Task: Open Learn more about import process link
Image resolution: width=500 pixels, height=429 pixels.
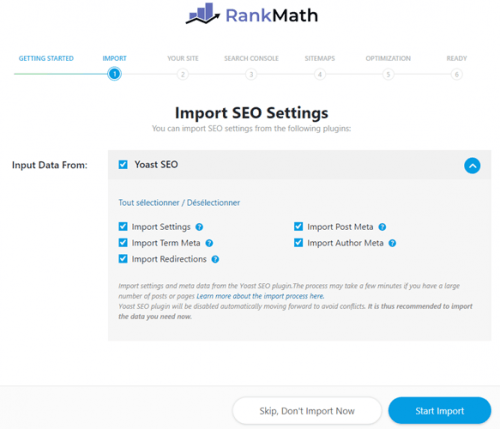Action: pyautogui.click(x=260, y=296)
